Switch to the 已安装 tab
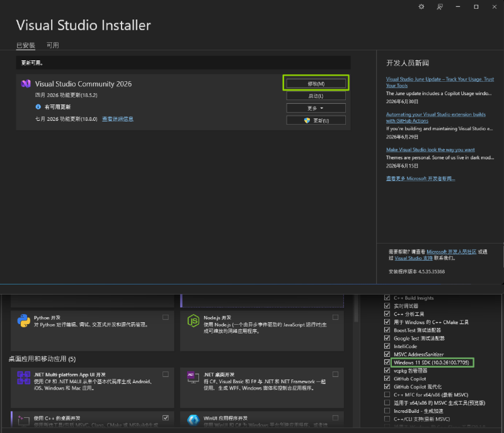The height and width of the screenshot is (433, 504). (26, 45)
